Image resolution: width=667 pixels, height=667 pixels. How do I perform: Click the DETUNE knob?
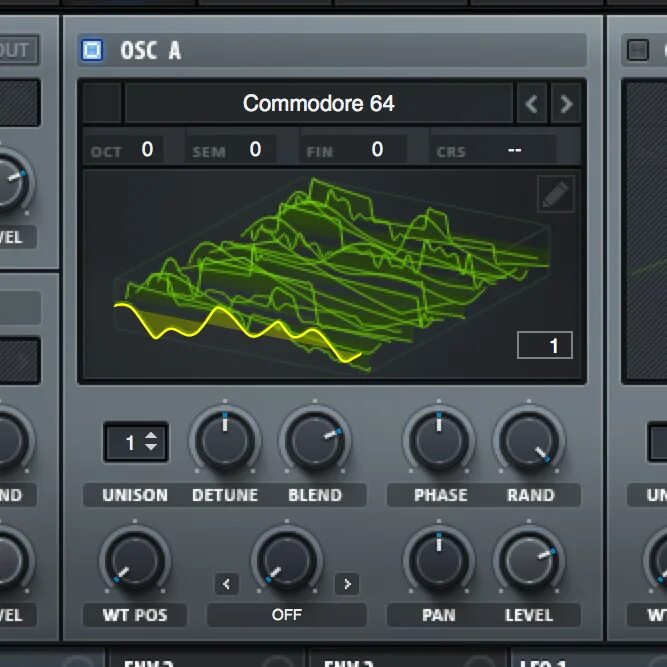tap(225, 440)
